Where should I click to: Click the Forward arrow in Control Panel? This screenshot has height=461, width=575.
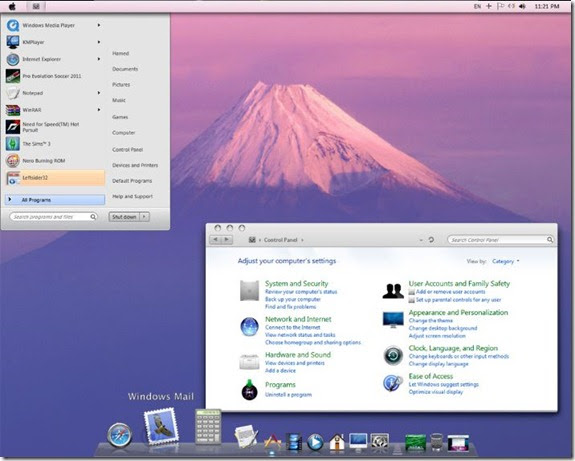[227, 239]
